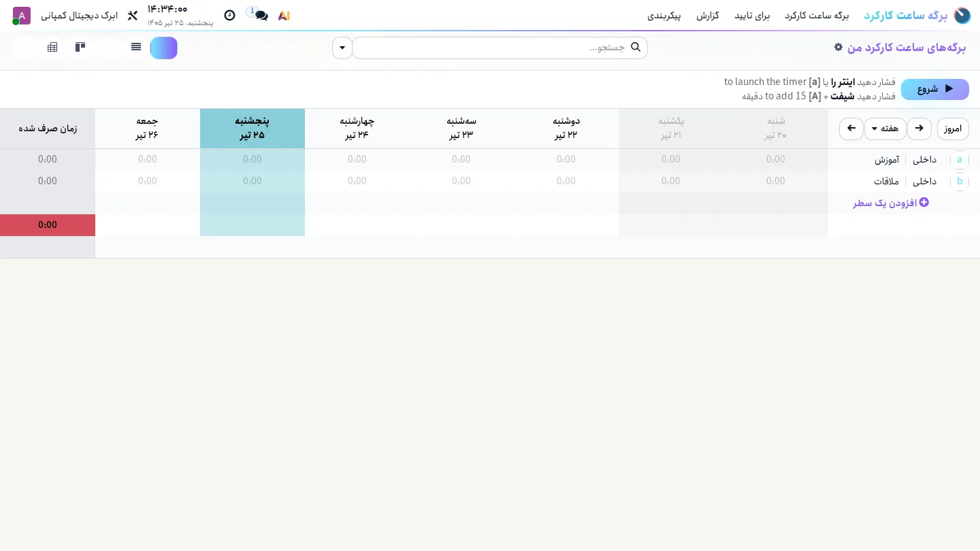Image resolution: width=980 pixels, height=551 pixels.
Task: Click the شنبه ۲۰ تیر column header
Action: [776, 128]
